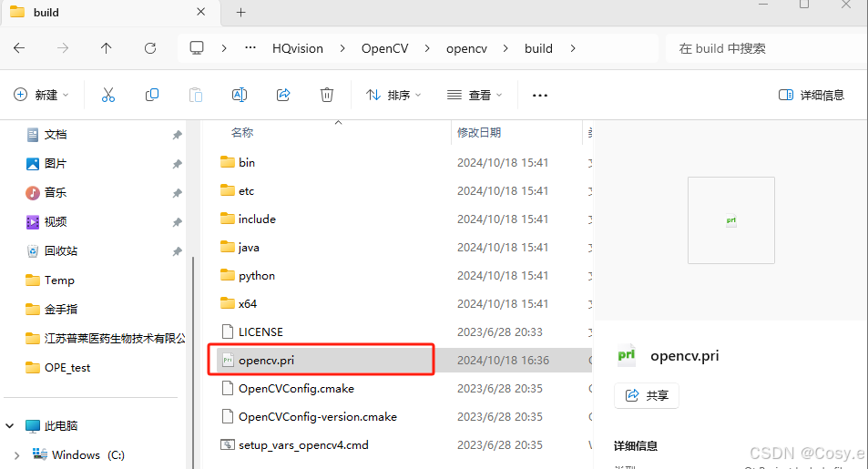Expand chevron after HQvision in breadcrumb

pos(342,49)
